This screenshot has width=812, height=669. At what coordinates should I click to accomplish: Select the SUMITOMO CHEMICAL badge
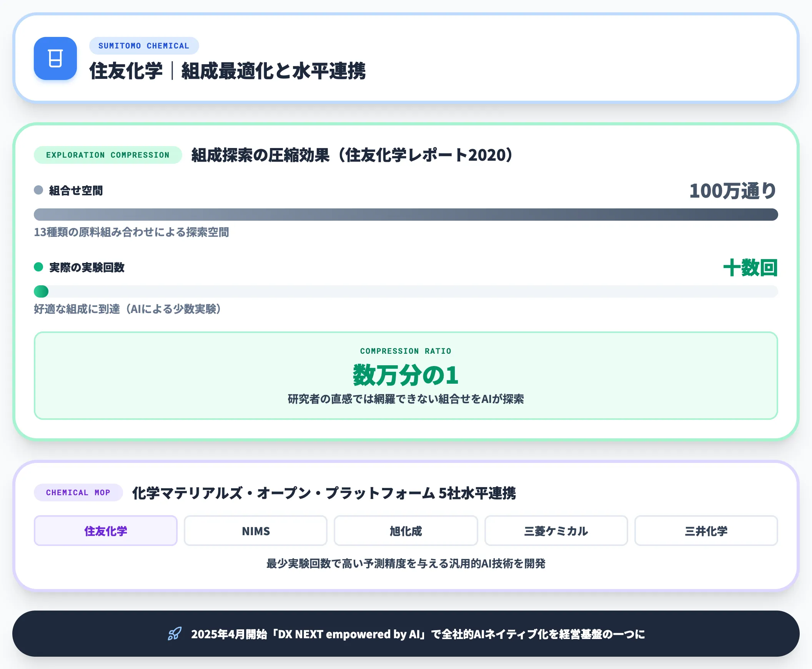coord(144,46)
